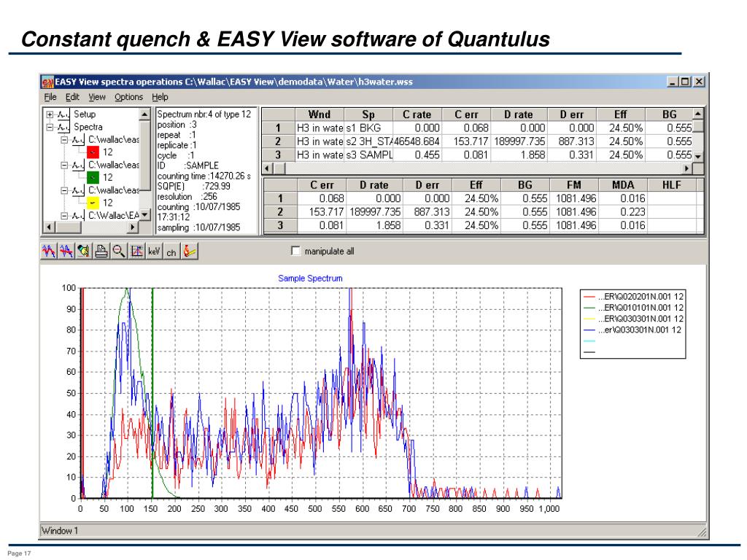Screen dimensions: 747x560
Task: Click legend entry ...ER\Q030301N.001 12
Action: 634,319
